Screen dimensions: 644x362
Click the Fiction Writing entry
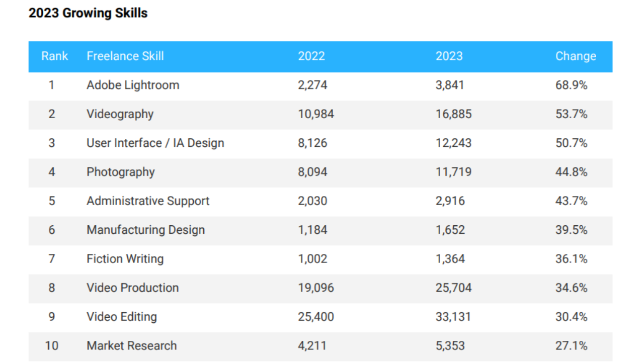coord(125,259)
